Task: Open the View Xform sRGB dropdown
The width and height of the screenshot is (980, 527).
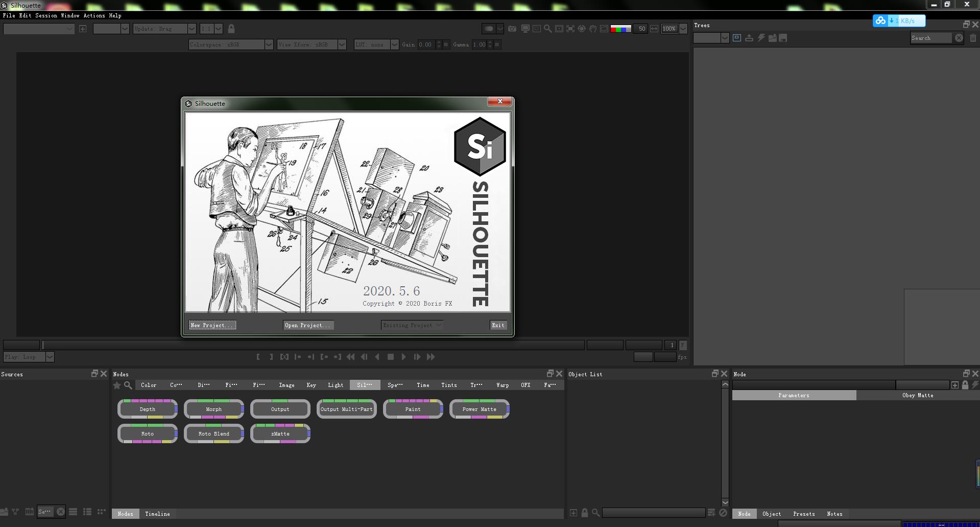Action: tap(312, 44)
